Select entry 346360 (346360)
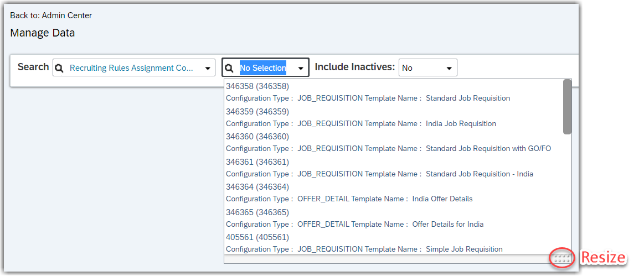644x276 pixels. click(x=257, y=137)
